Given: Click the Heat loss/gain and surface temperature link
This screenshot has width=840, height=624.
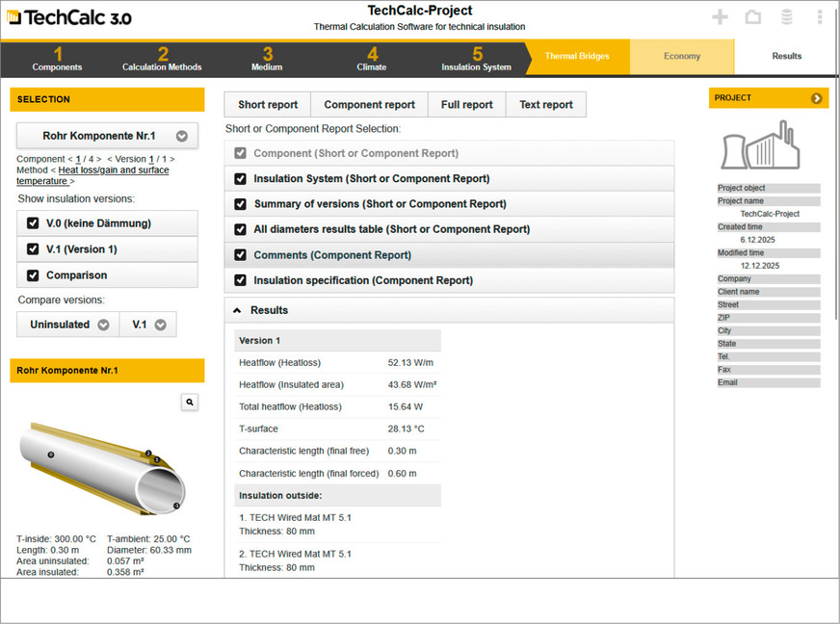Looking at the screenshot, I should click(92, 175).
